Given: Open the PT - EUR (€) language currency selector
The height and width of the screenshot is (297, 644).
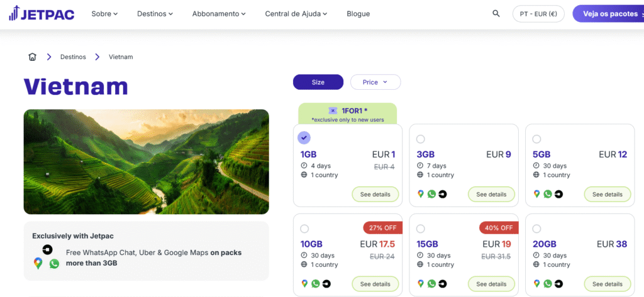Looking at the screenshot, I should pos(538,14).
